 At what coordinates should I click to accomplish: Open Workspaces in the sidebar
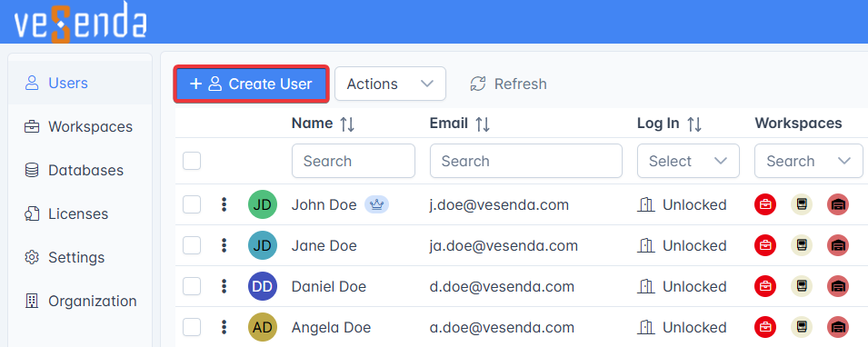(80, 127)
